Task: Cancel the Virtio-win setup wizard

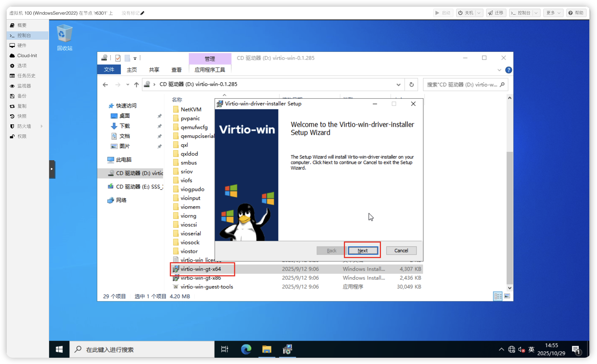Action: point(401,250)
